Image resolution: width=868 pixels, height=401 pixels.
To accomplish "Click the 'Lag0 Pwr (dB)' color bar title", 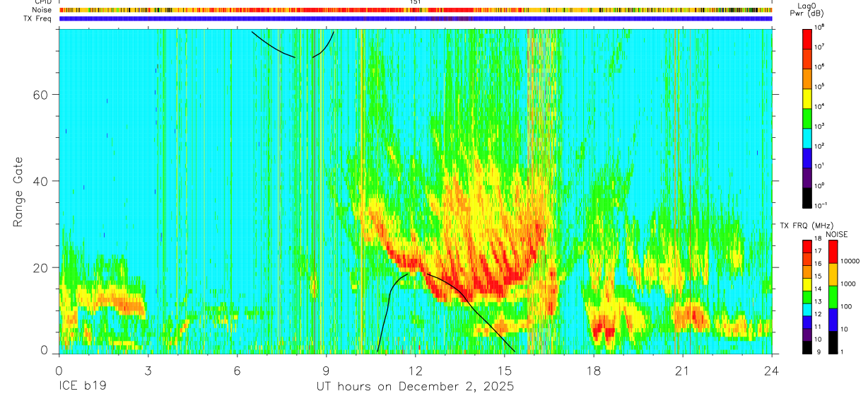I will [808, 9].
